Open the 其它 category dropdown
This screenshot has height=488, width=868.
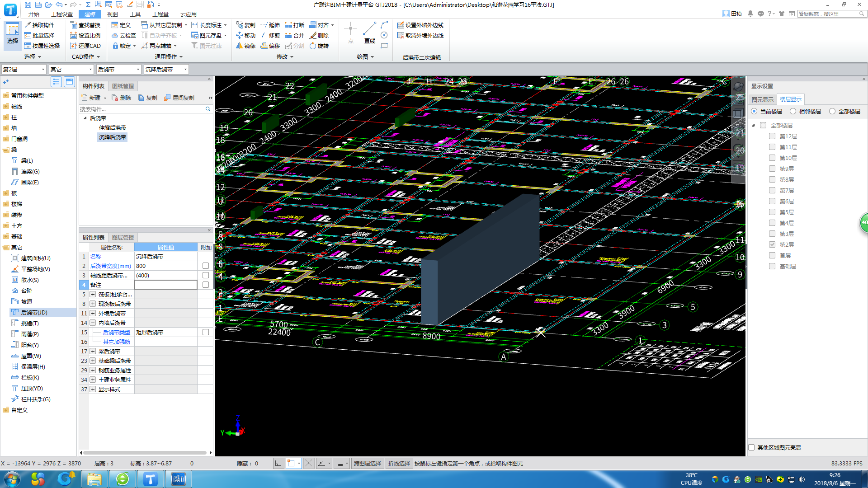[x=71, y=69]
